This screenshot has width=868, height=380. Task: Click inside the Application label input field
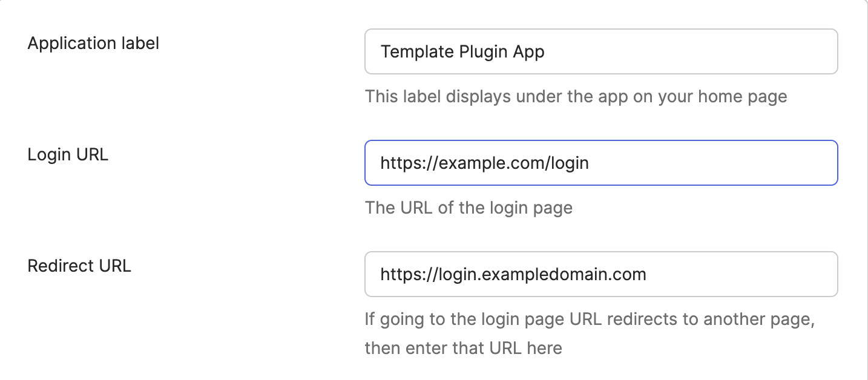point(600,51)
